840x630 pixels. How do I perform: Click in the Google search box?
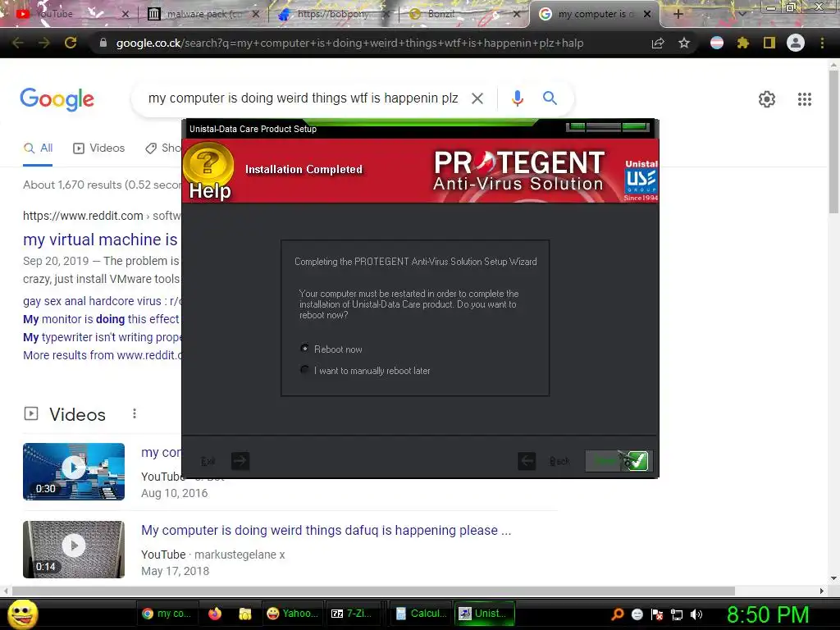coord(304,98)
